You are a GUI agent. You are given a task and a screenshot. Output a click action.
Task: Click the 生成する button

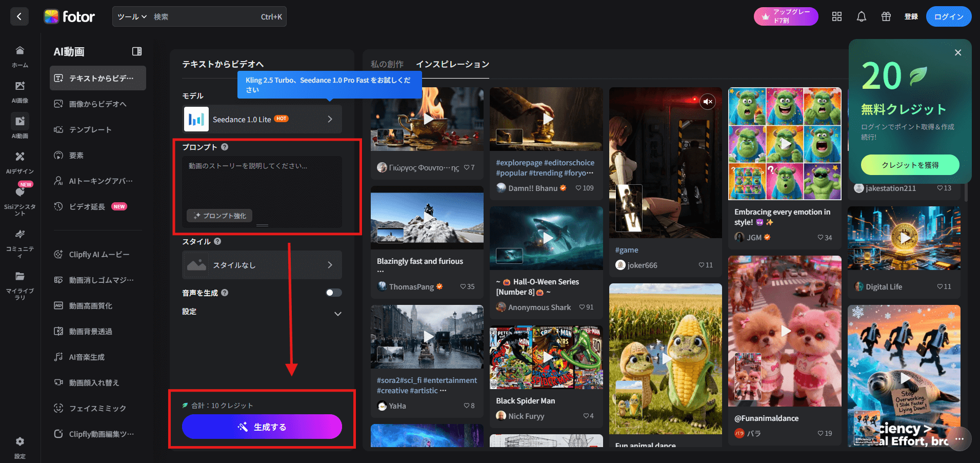click(x=262, y=427)
